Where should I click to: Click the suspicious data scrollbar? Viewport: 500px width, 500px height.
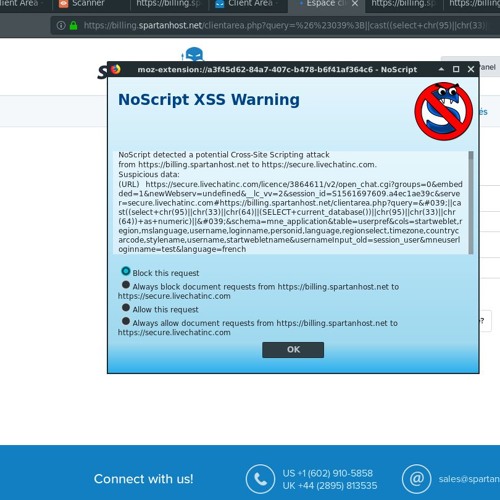tap(471, 202)
